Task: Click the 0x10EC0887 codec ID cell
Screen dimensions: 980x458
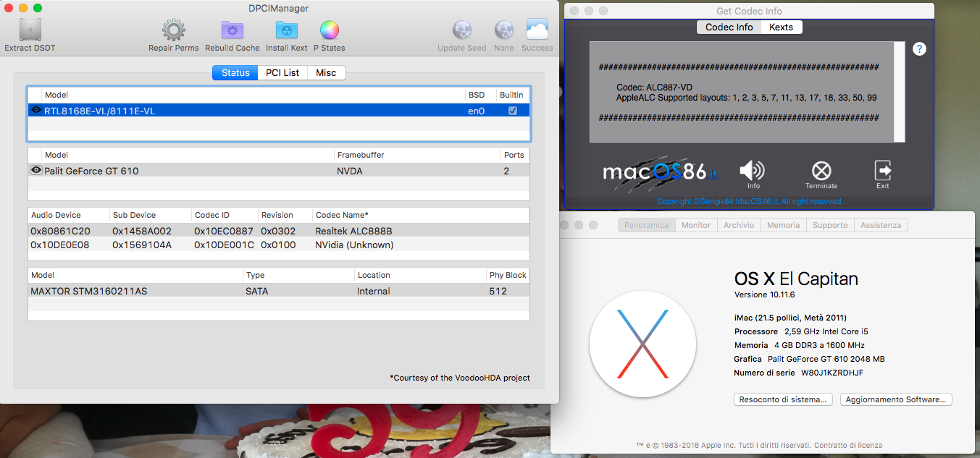Action: pos(225,231)
